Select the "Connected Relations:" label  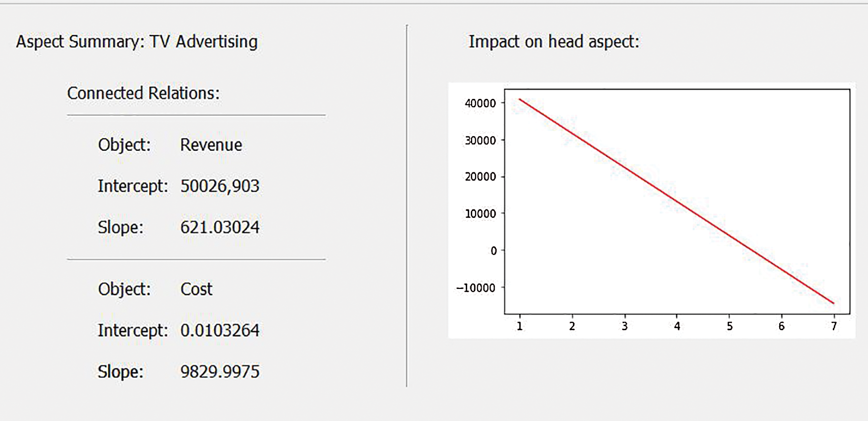[x=143, y=93]
